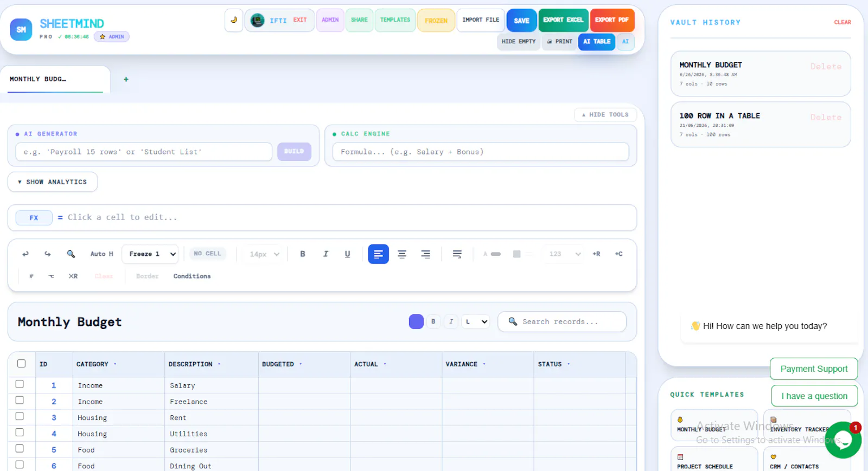Open the purple title color swatch

(416, 321)
